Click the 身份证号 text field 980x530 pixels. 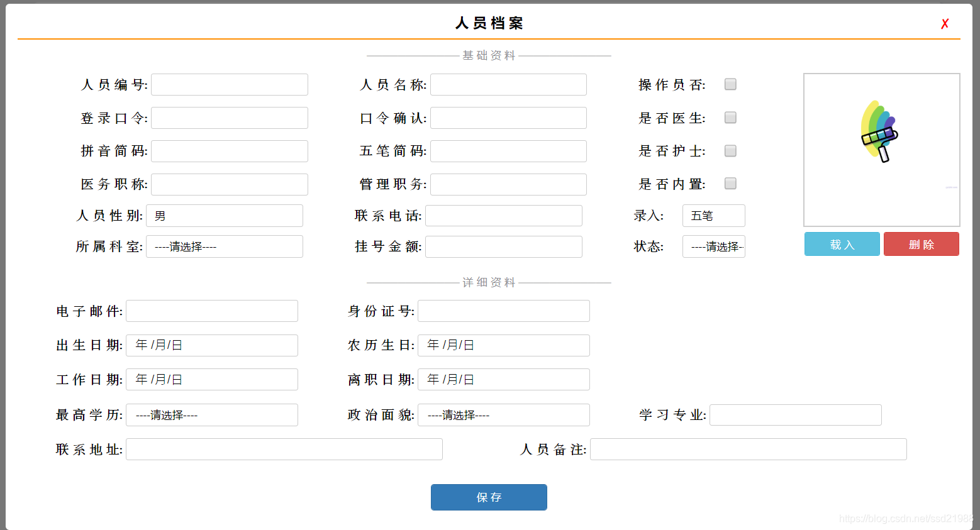click(x=504, y=311)
